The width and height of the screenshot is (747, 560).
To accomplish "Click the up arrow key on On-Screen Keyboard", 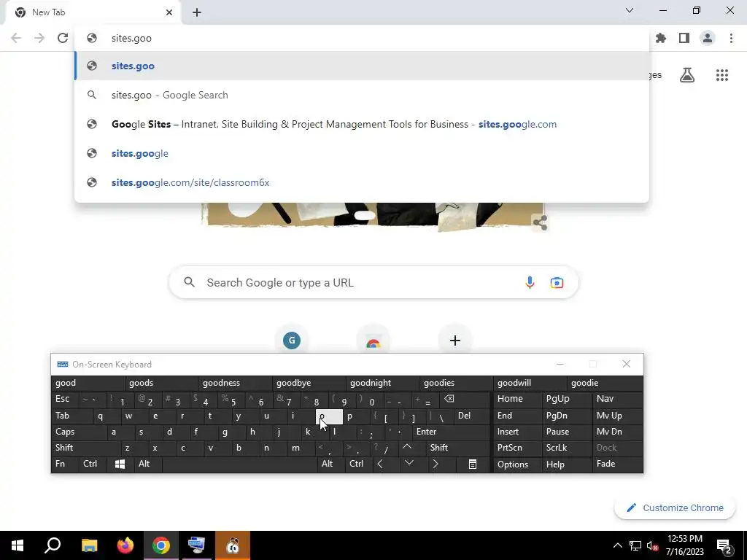I will pyautogui.click(x=407, y=448).
